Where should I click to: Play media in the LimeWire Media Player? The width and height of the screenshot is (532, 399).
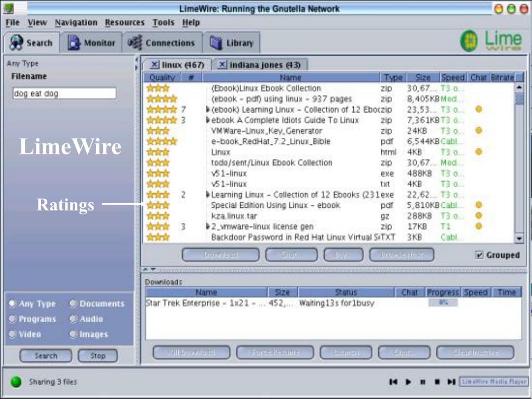pyautogui.click(x=408, y=382)
